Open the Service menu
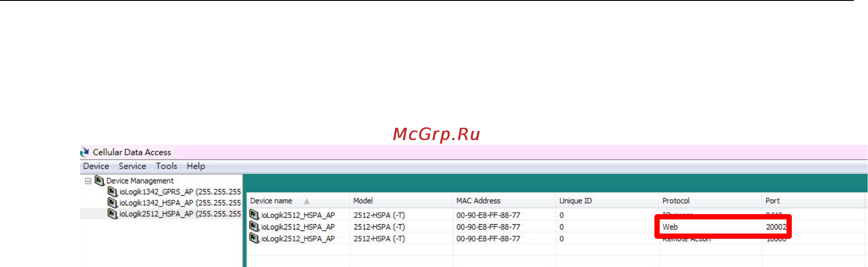The image size is (868, 267). [x=132, y=166]
